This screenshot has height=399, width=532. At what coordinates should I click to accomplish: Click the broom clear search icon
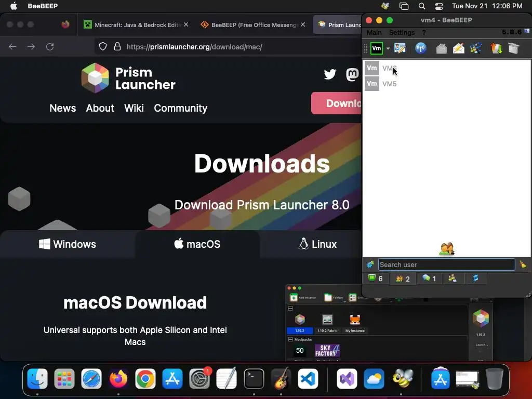click(523, 264)
